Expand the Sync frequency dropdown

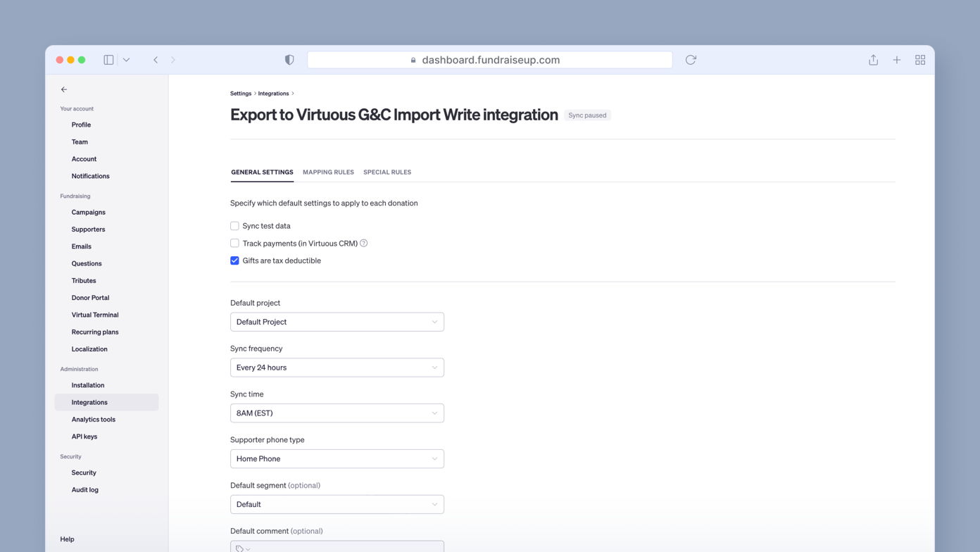(x=337, y=368)
